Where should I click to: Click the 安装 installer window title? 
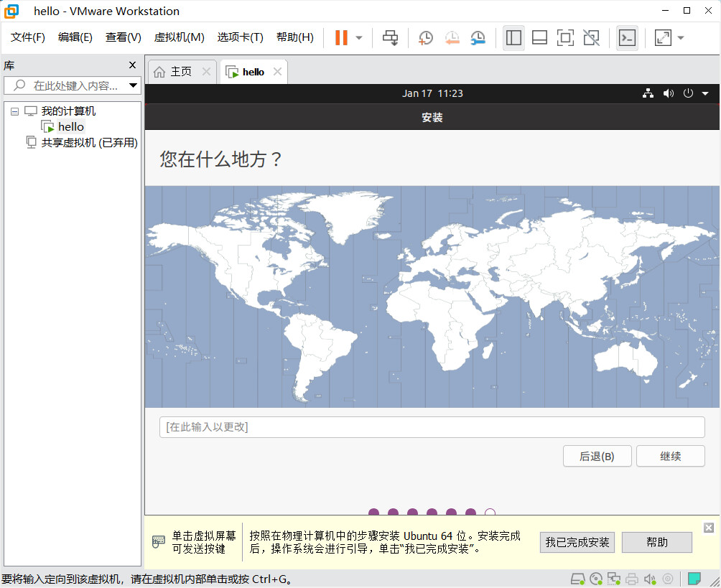point(432,118)
